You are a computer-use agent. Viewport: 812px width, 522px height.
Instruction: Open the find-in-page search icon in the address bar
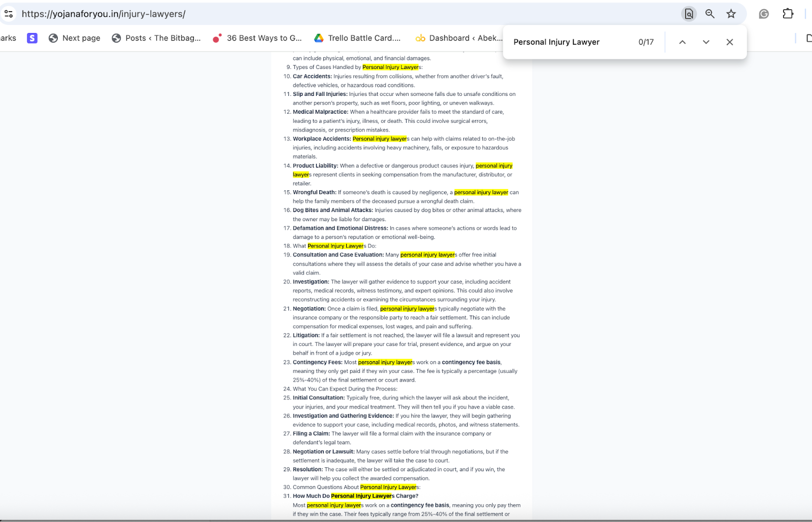pyautogui.click(x=689, y=14)
